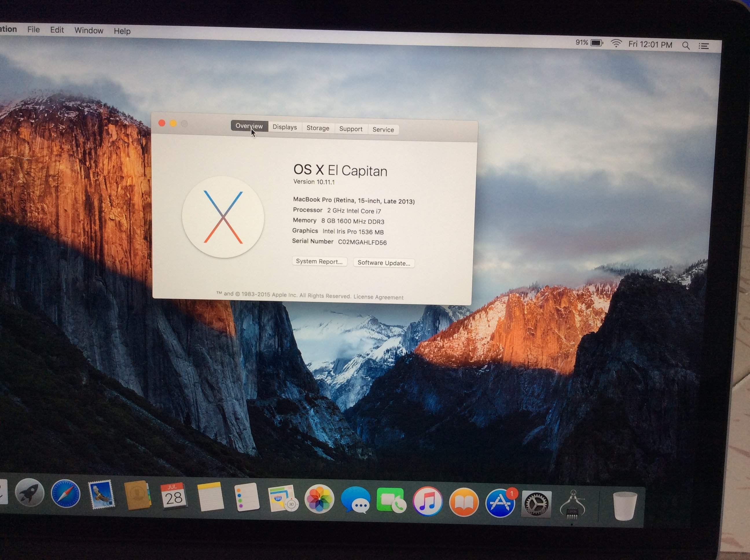
Task: Open Notification Center list icon
Action: click(x=703, y=46)
